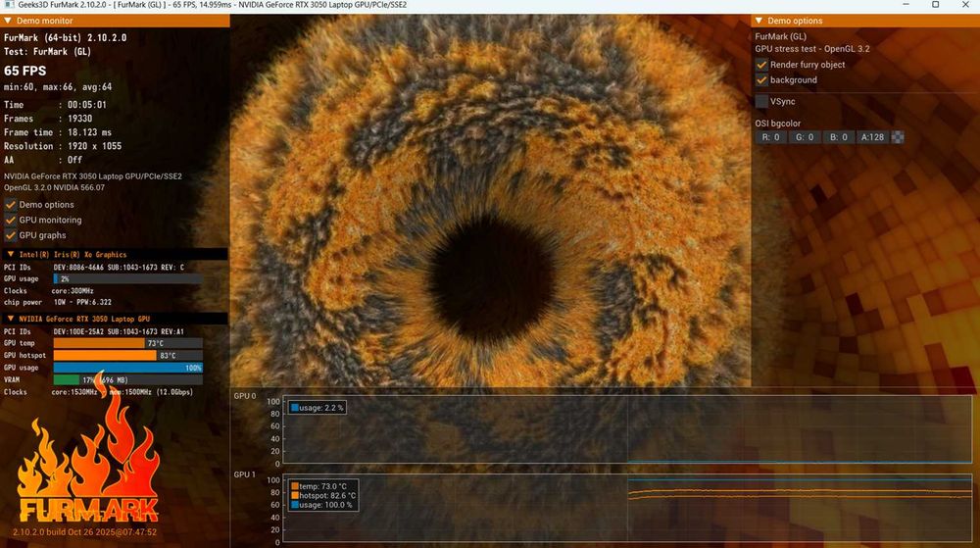Collapse the Demo monitor panel
Screen dimensions: 980x548
coord(8,21)
